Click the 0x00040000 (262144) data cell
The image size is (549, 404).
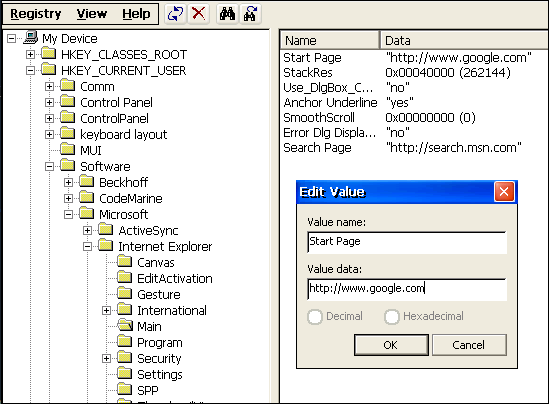pos(448,72)
